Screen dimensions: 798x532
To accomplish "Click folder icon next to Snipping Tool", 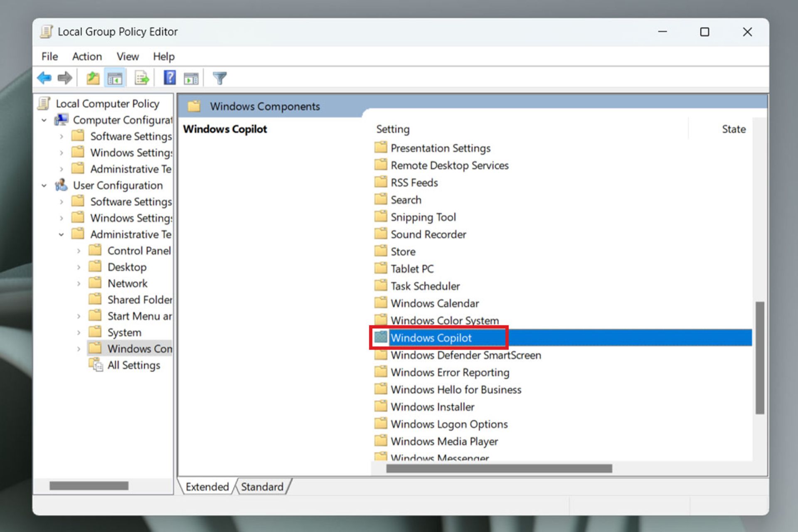I will (x=381, y=217).
